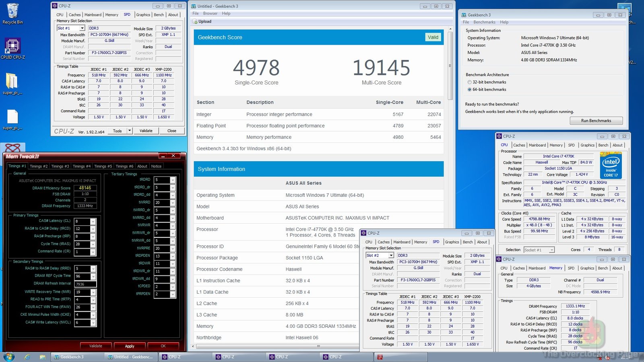Click the red application icon near the system tray

pyautogui.click(x=380, y=357)
